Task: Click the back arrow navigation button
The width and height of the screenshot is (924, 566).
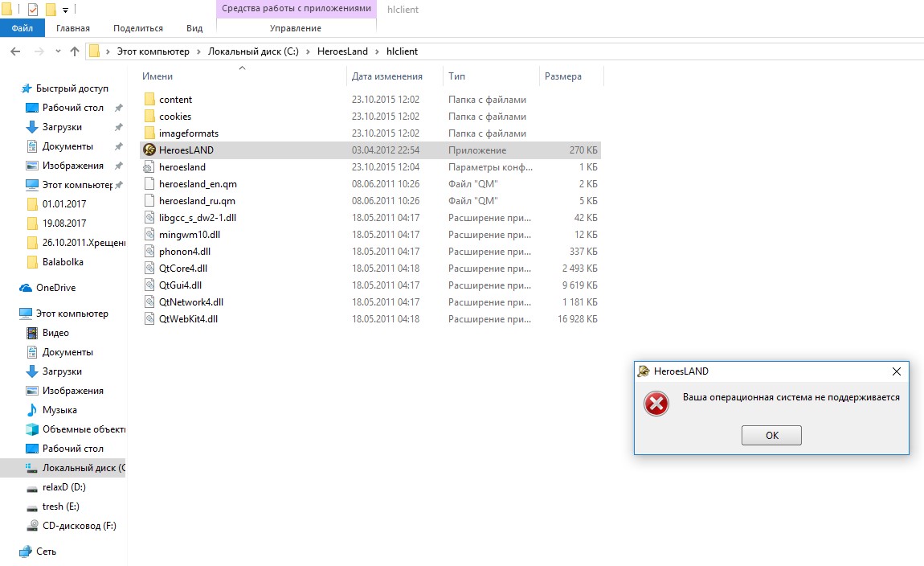Action: (x=14, y=51)
